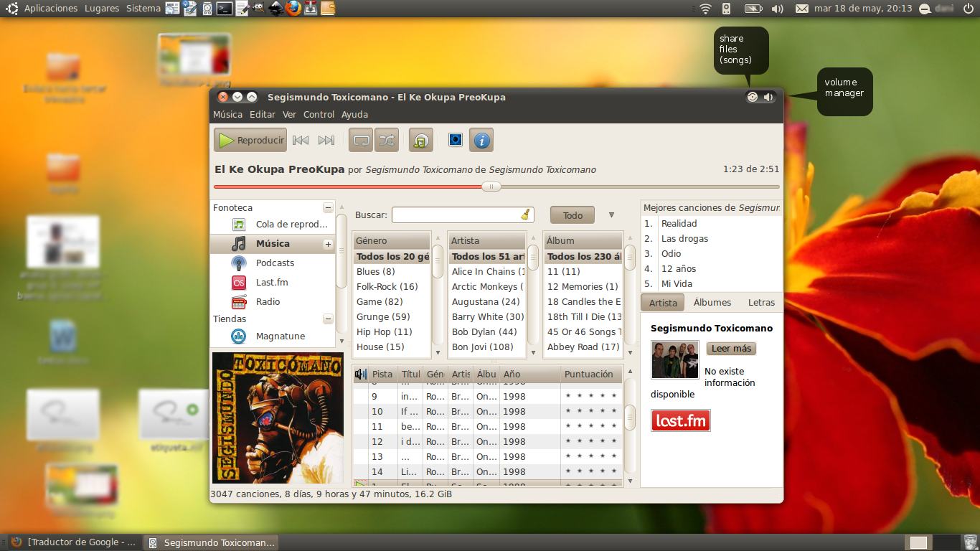Toggle the music browser view button
980x551 pixels.
pos(421,141)
